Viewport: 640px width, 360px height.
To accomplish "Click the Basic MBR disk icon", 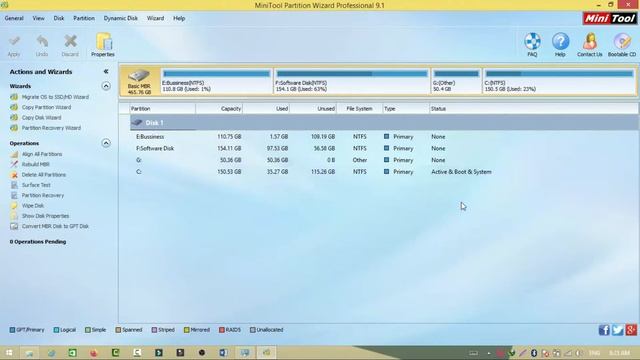I will point(139,76).
